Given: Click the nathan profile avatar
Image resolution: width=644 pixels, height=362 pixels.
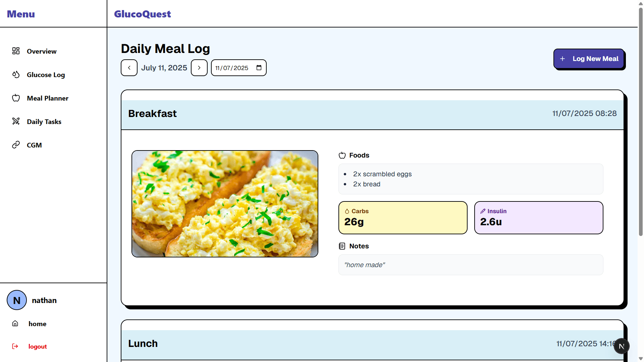Looking at the screenshot, I should 17,300.
